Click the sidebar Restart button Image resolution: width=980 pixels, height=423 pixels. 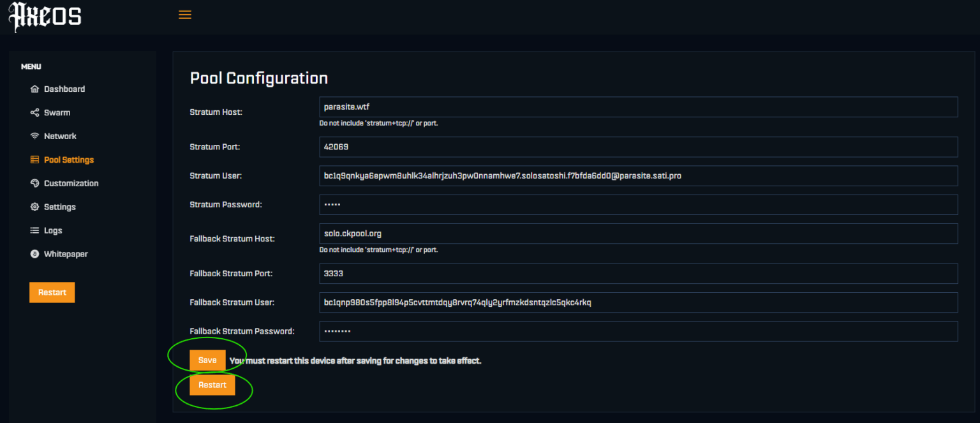pyautogui.click(x=52, y=293)
